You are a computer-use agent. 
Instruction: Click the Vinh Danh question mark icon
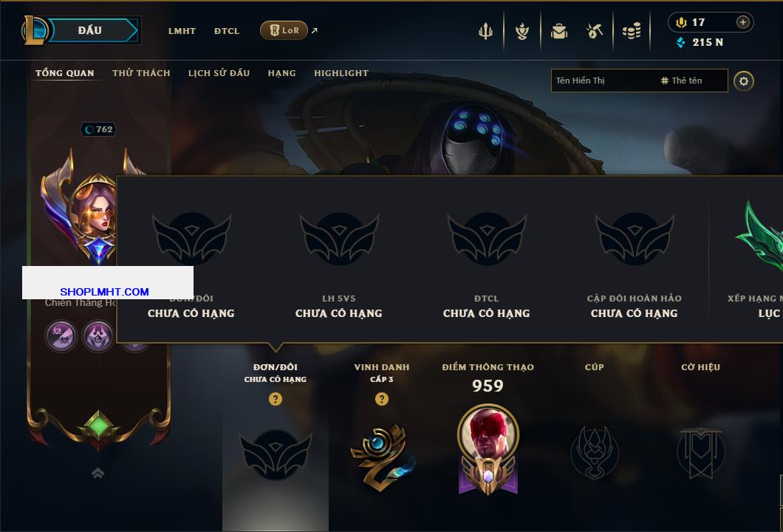pyautogui.click(x=381, y=398)
